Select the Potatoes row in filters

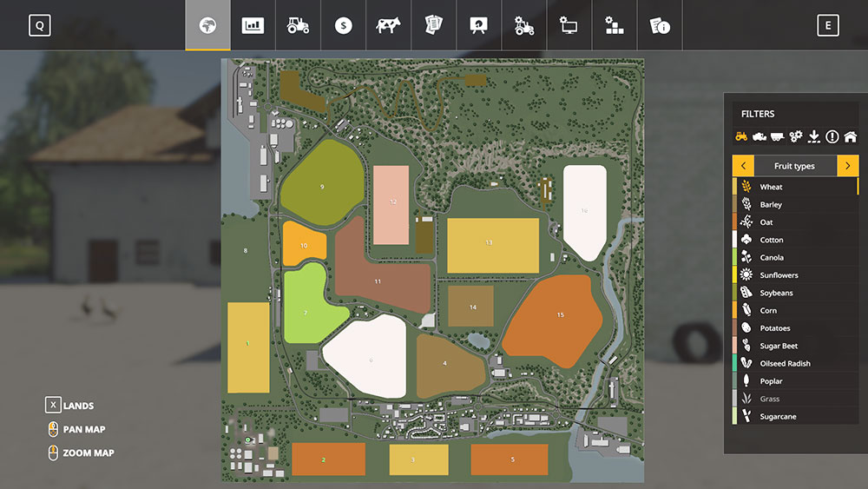click(795, 327)
